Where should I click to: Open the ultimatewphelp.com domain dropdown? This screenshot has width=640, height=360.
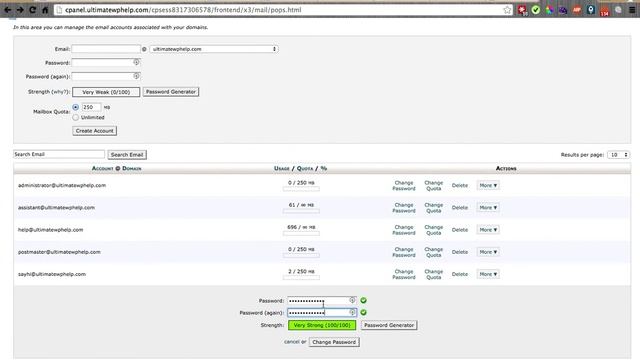(x=214, y=49)
